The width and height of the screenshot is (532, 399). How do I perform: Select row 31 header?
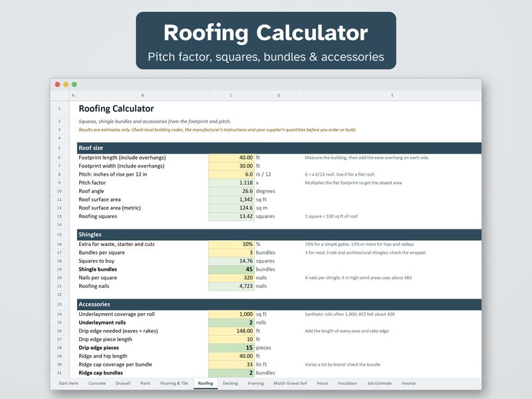(x=59, y=373)
